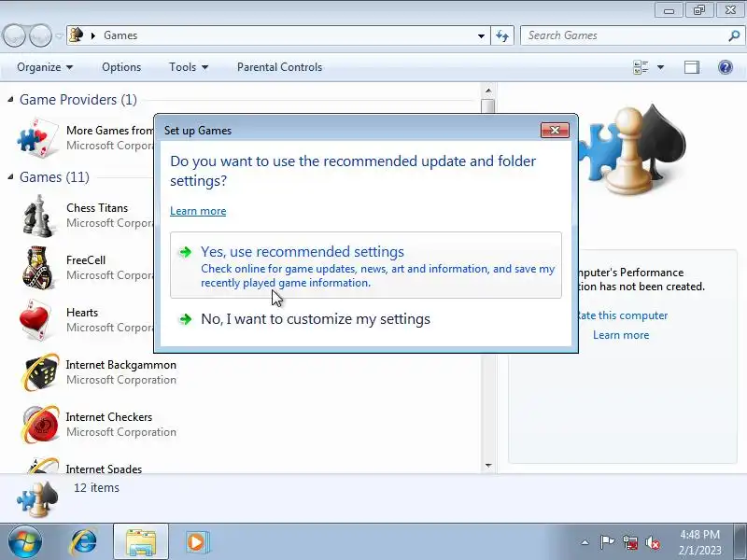Click the Options toolbar item

(121, 67)
